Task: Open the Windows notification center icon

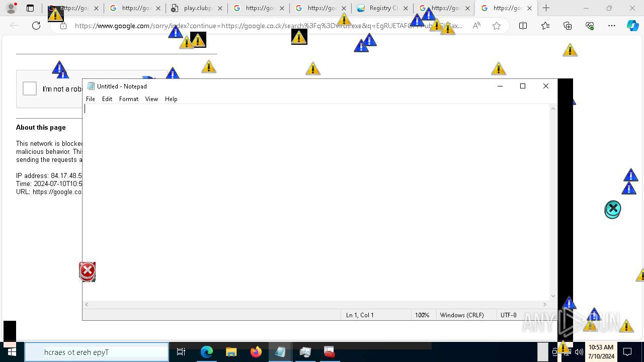Action: coord(627,352)
